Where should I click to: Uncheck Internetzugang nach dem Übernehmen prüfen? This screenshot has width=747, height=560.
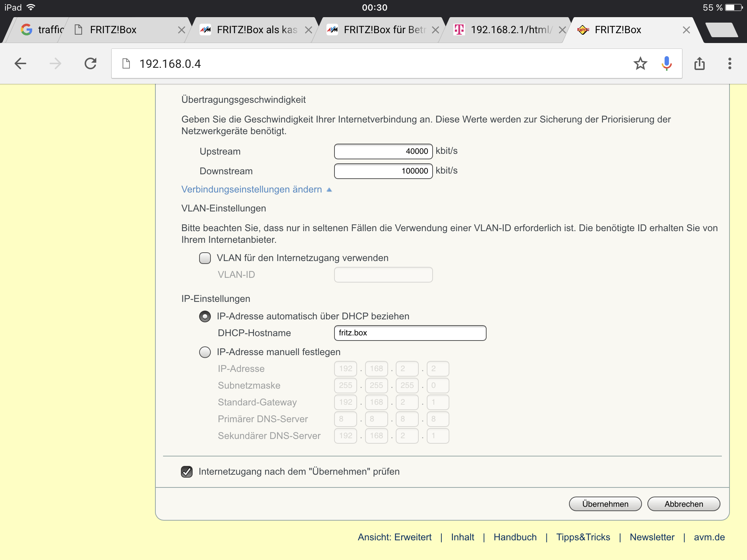click(x=187, y=472)
